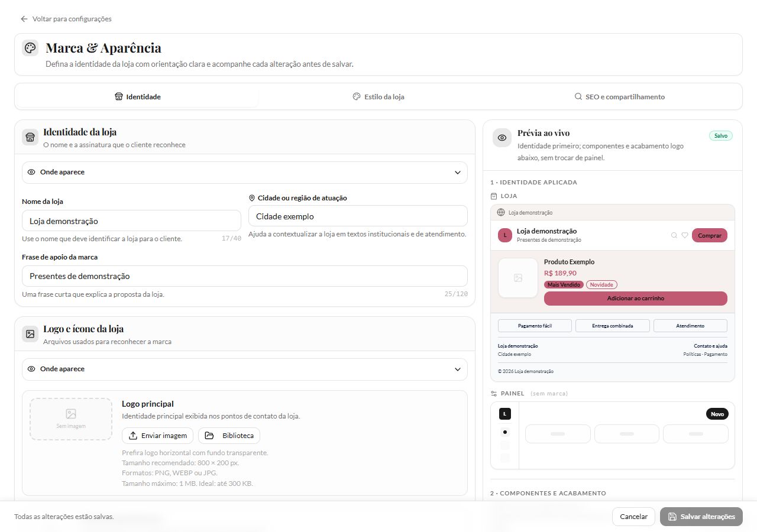Click the Pagamento fácil box in preview

point(535,326)
